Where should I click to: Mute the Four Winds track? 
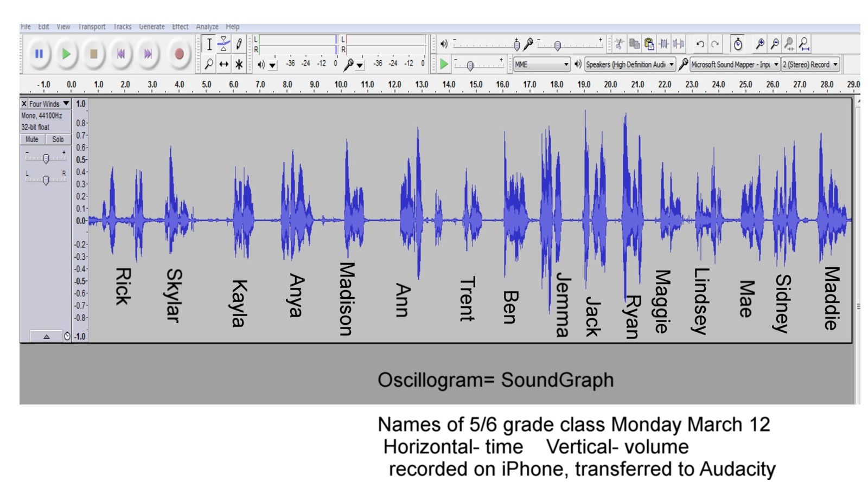[x=32, y=139]
